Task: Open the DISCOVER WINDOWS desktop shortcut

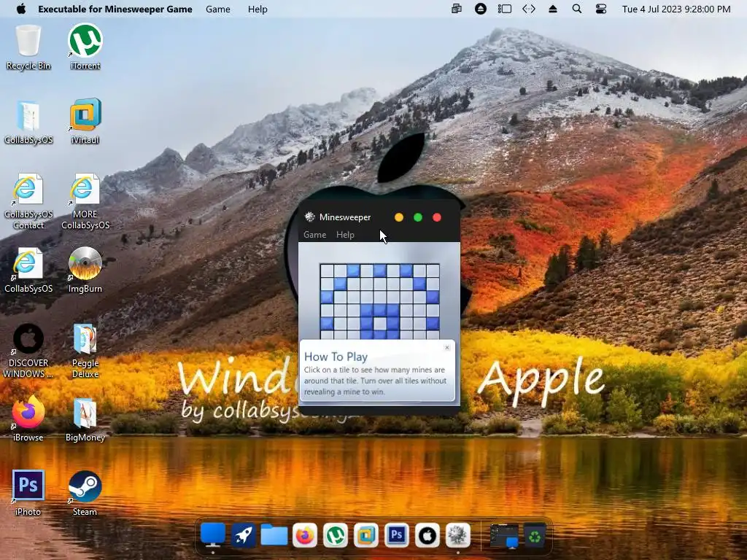Action: [28, 351]
